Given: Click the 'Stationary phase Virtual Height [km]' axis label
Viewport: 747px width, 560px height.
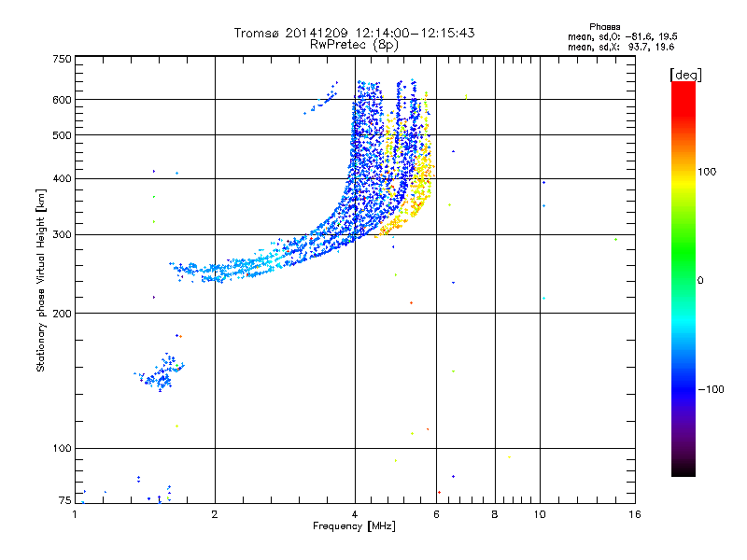Looking at the screenshot, I should 41,280.
